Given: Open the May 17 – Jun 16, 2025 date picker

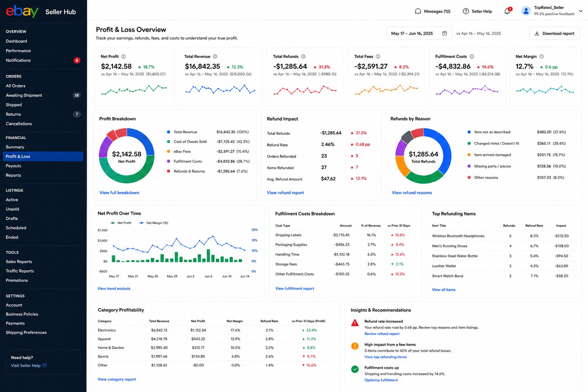Looking at the screenshot, I should pos(419,33).
